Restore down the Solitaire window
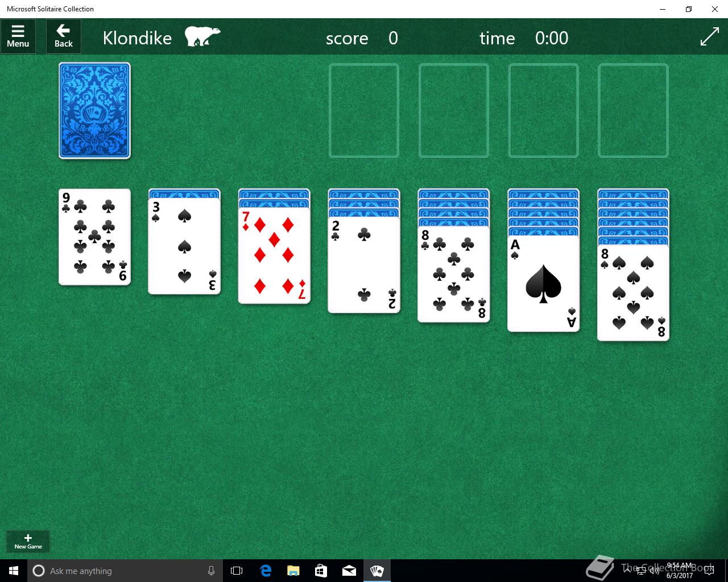The width and height of the screenshot is (728, 582). pyautogui.click(x=689, y=9)
